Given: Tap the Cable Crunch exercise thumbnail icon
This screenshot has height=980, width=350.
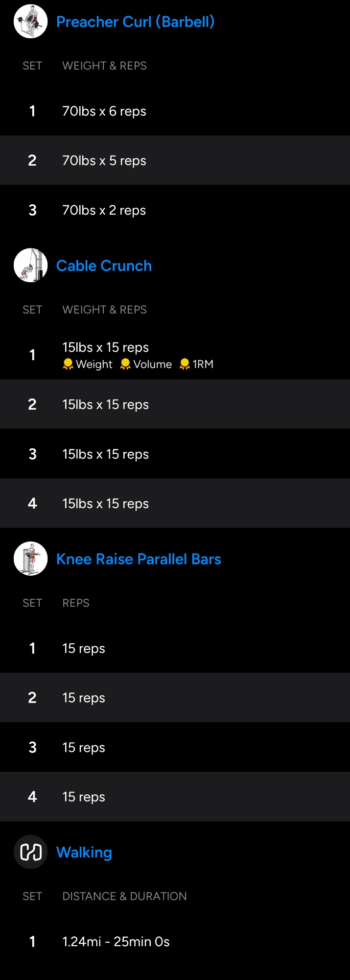Looking at the screenshot, I should click(x=30, y=265).
